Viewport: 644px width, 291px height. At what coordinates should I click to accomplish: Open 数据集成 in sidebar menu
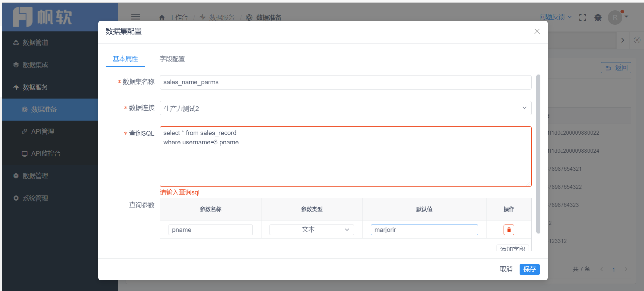click(x=50, y=65)
